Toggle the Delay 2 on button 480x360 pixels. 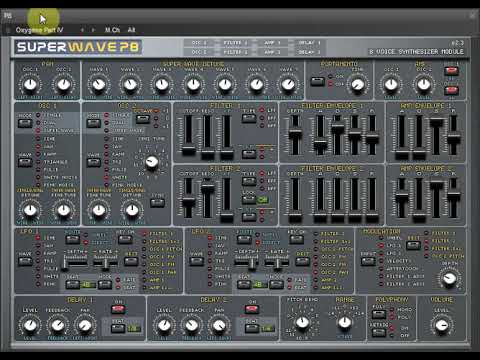point(252,309)
